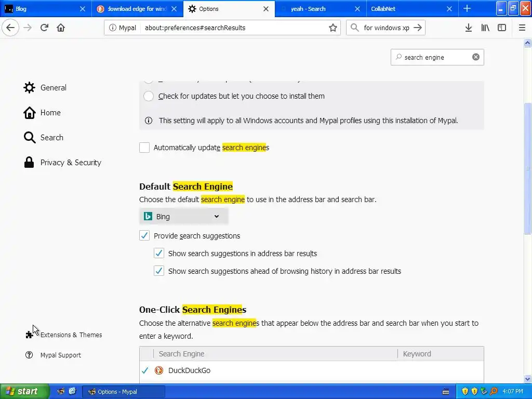The image size is (532, 399).
Task: Open the Home preferences category
Action: 42,113
